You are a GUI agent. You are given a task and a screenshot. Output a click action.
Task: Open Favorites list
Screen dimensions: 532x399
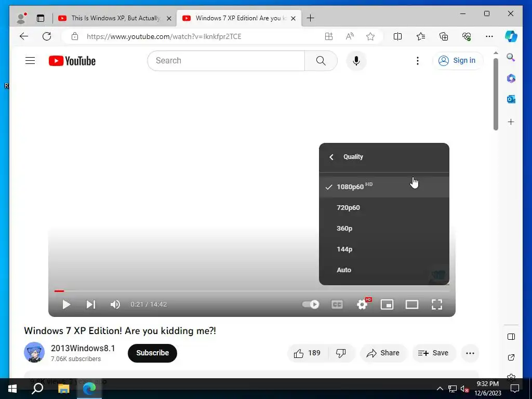[x=421, y=36]
